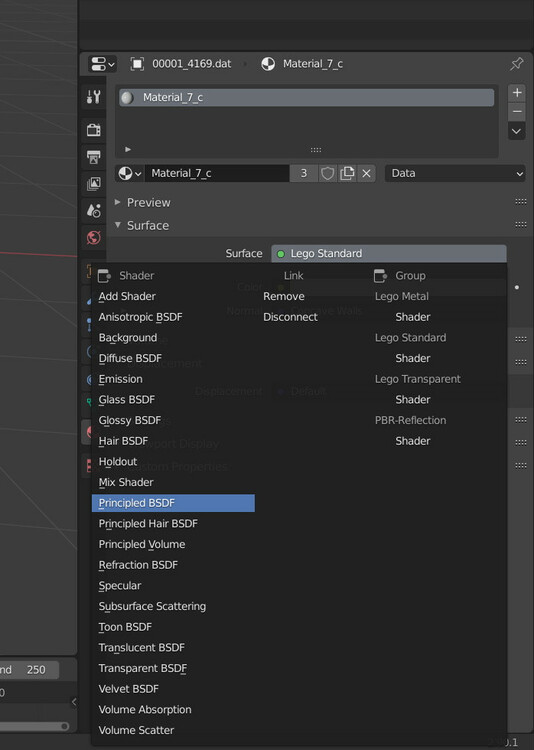Select Glass BSDF shader
Image resolution: width=534 pixels, height=750 pixels.
[x=173, y=399]
